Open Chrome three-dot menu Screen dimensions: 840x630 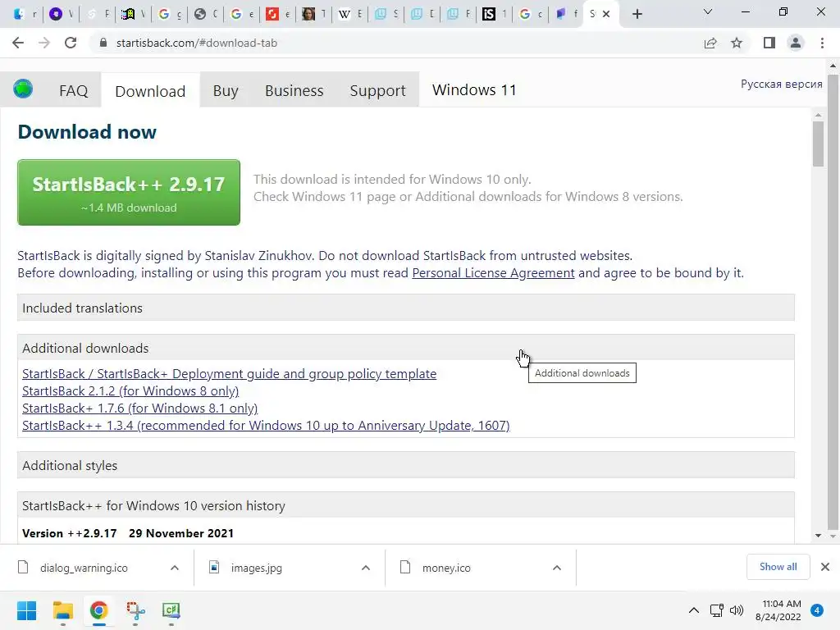click(822, 43)
